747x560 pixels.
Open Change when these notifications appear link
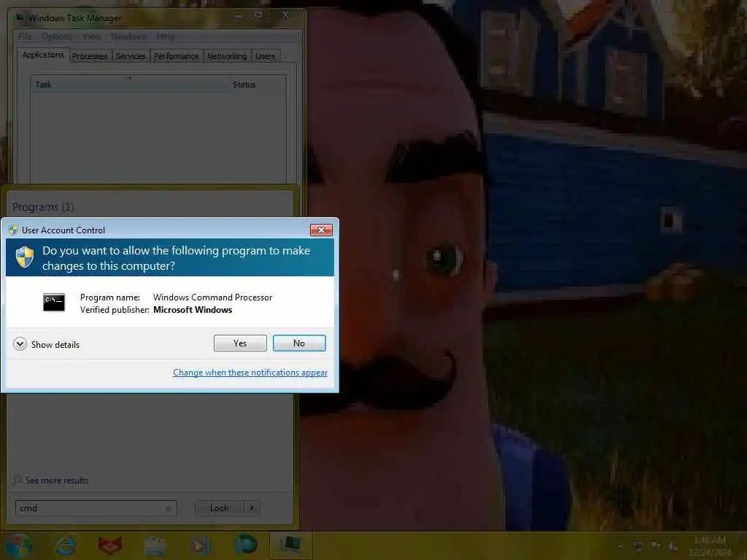[250, 373]
